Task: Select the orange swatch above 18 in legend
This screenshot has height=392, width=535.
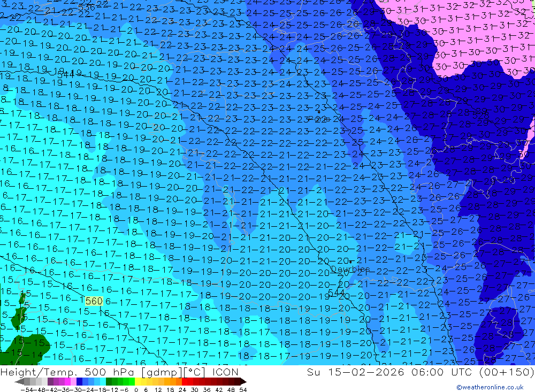Action: click(173, 381)
